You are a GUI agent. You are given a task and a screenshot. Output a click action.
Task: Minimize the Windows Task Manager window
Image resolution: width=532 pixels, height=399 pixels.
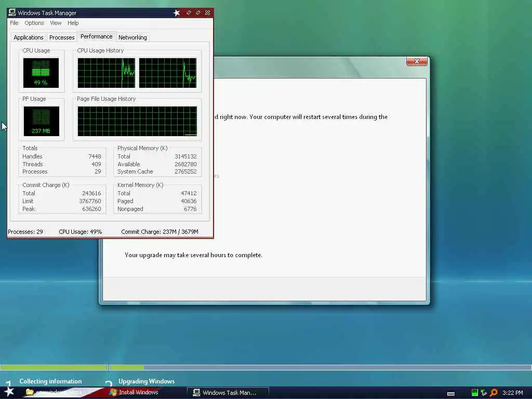tap(189, 13)
